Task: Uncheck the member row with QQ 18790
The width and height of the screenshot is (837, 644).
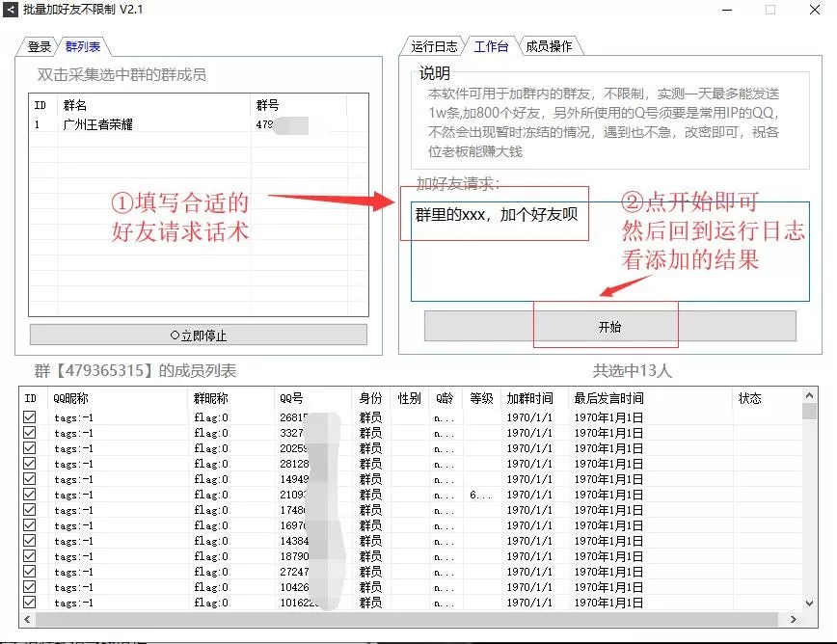Action: coord(30,556)
